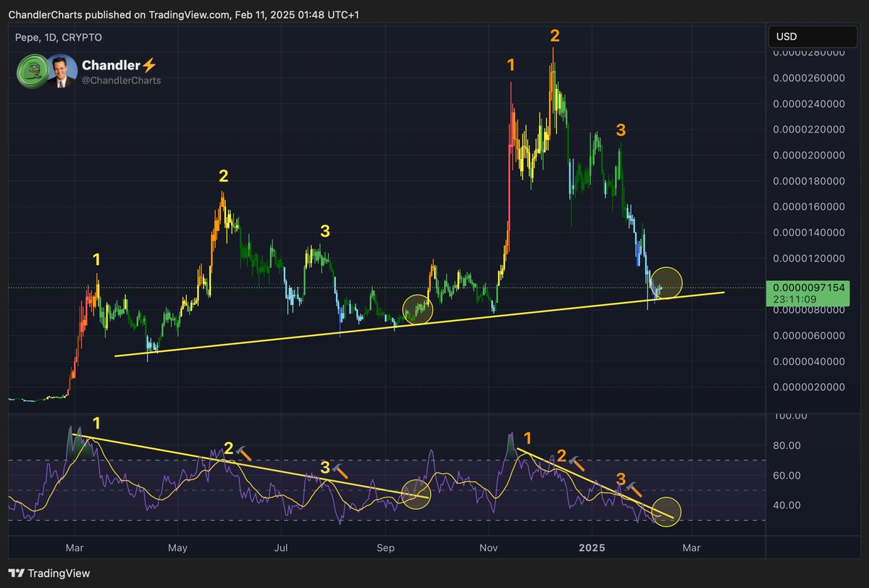The width and height of the screenshot is (869, 588).
Task: Click price axis label 0.0000020000
Action: tap(809, 387)
